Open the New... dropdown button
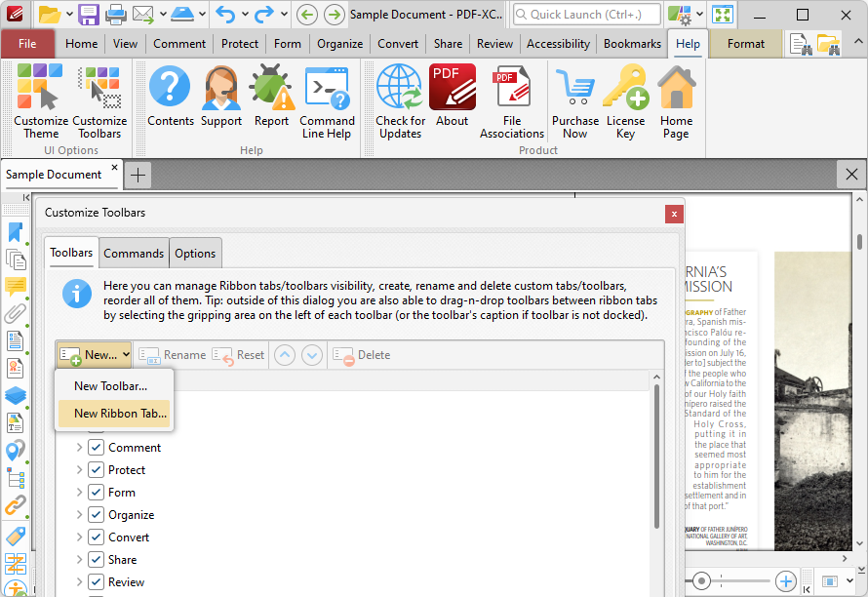This screenshot has width=868, height=597. [94, 355]
